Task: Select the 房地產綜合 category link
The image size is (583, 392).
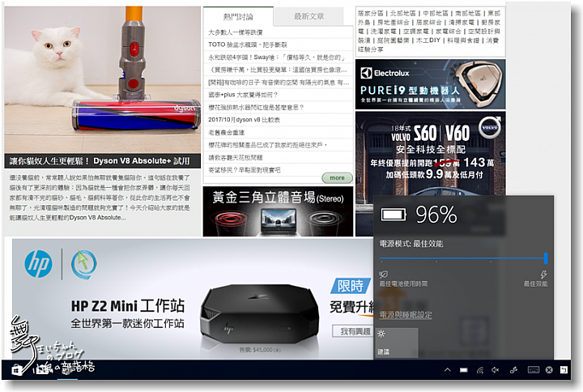Action: [394, 23]
